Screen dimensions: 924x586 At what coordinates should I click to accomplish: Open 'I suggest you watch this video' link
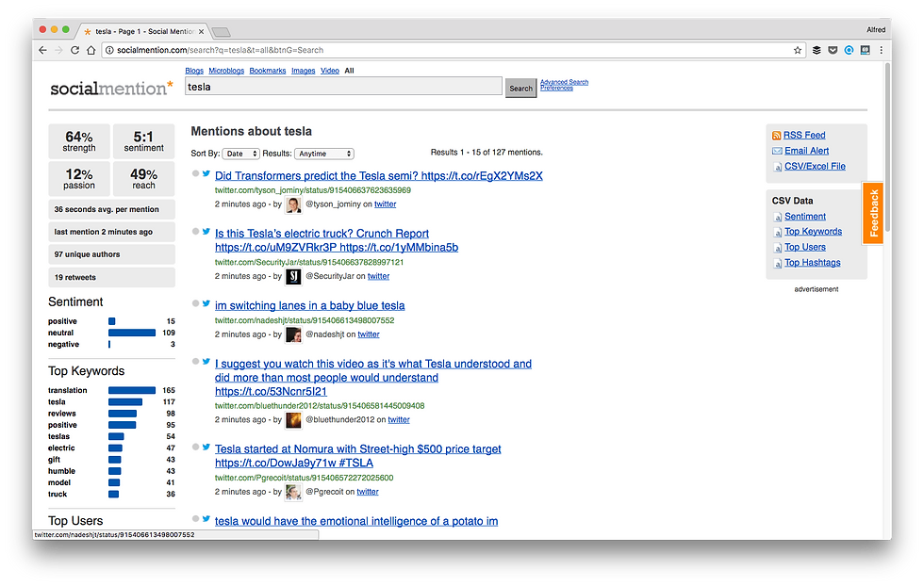[373, 378]
